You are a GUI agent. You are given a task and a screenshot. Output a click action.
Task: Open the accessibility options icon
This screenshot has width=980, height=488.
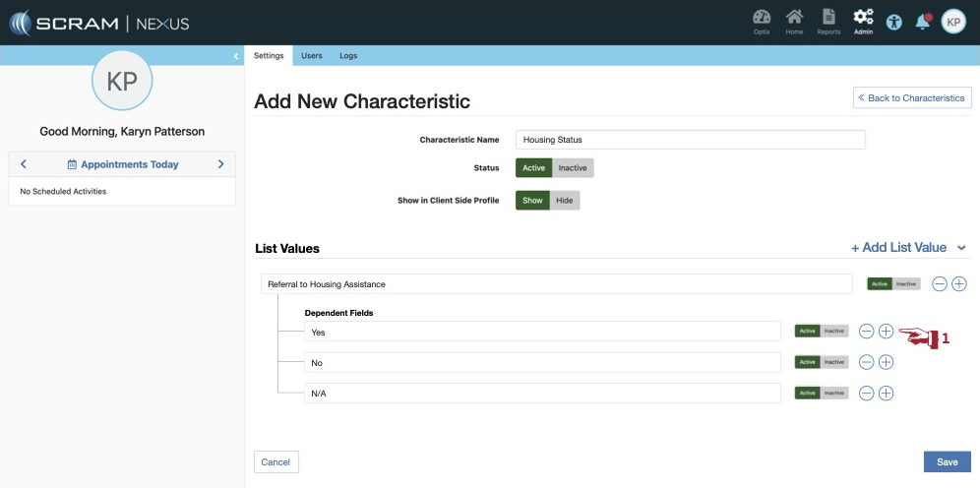(893, 22)
